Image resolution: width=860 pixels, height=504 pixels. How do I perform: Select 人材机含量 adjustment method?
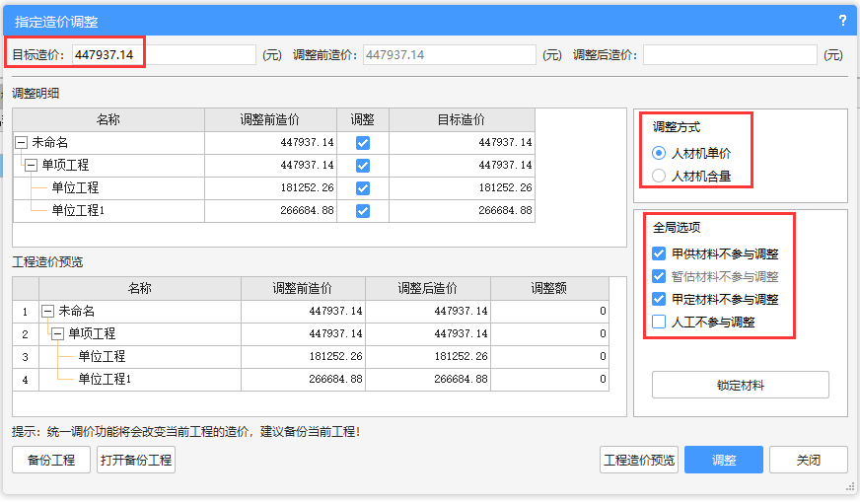660,177
